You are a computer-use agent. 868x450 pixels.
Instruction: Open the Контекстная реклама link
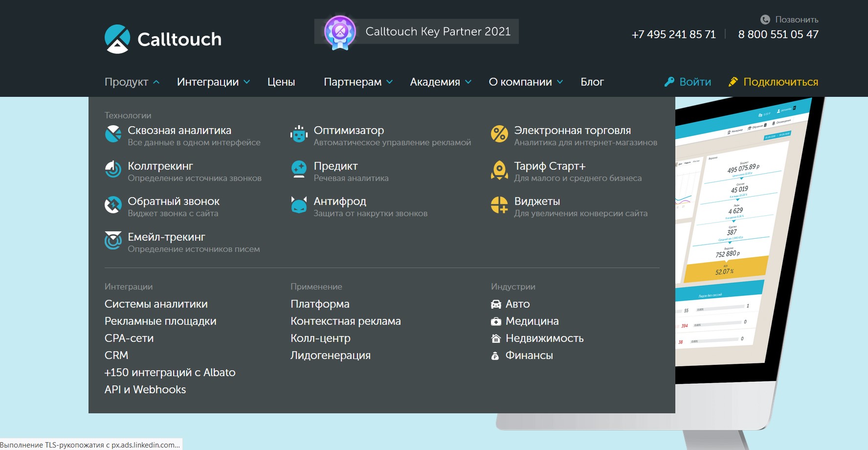point(346,321)
